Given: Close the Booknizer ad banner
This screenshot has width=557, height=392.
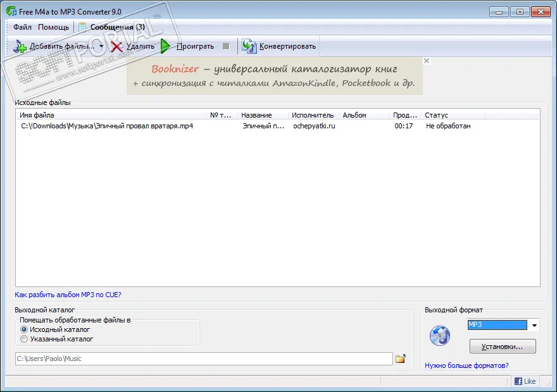Looking at the screenshot, I should pos(427,61).
